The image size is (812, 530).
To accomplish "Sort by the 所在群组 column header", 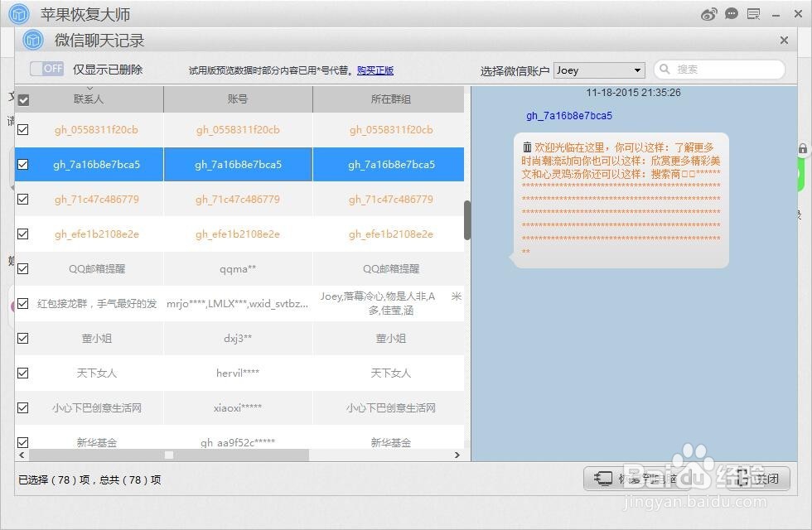I will point(391,99).
